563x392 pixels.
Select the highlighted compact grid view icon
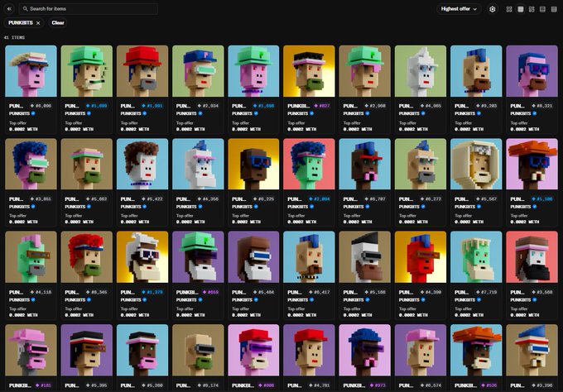coord(520,9)
